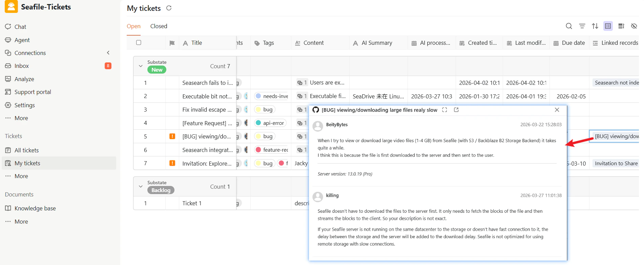Open the filter options
644x265 pixels.
point(582,26)
